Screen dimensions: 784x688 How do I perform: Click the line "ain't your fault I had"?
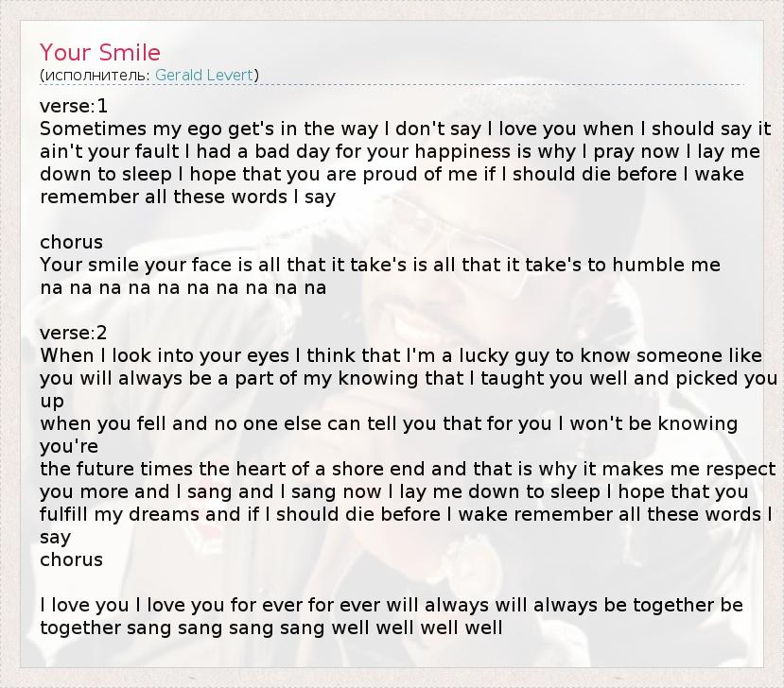coord(399,151)
